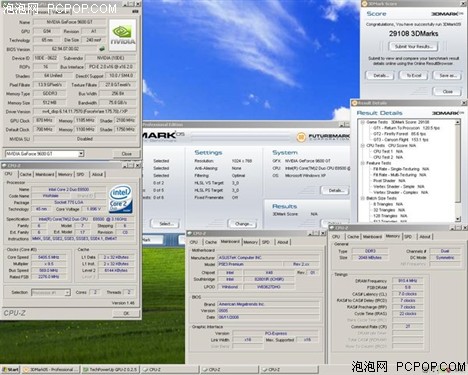Open SPD tab in CPU-Z processor window
The image size is (468, 375).
click(80, 174)
